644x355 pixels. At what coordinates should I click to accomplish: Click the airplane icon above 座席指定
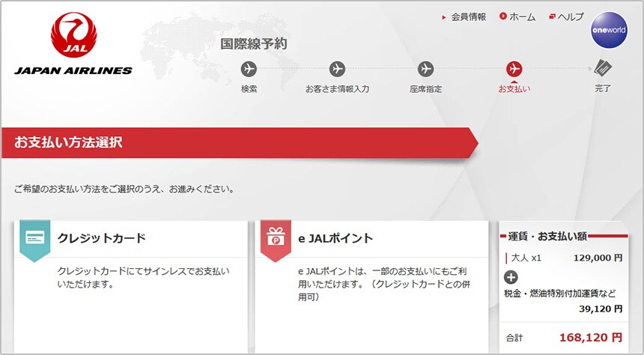pyautogui.click(x=425, y=69)
